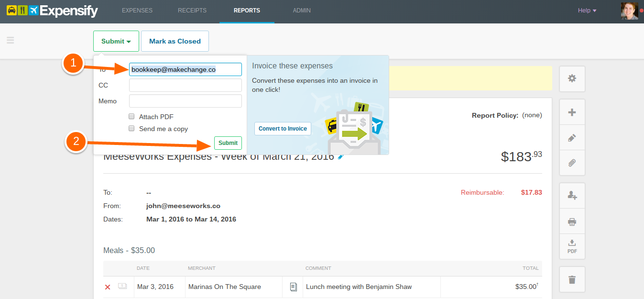Add a new expense using the plus icon
Viewport: 644px width, 299px height.
click(572, 111)
